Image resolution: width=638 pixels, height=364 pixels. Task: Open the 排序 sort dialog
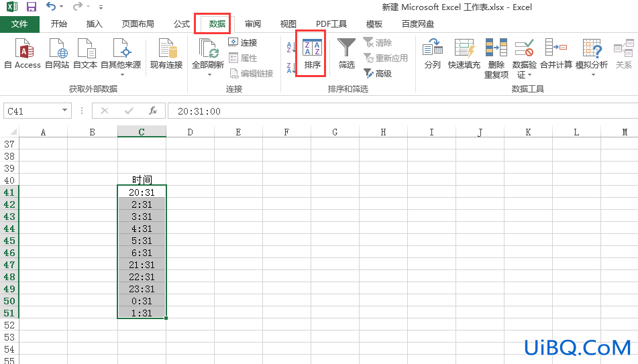click(312, 53)
